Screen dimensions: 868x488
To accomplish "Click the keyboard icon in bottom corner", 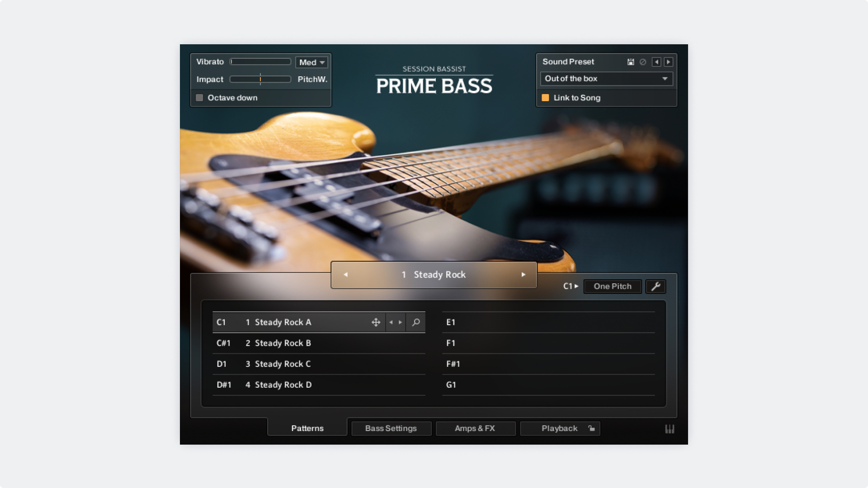I will coord(670,429).
